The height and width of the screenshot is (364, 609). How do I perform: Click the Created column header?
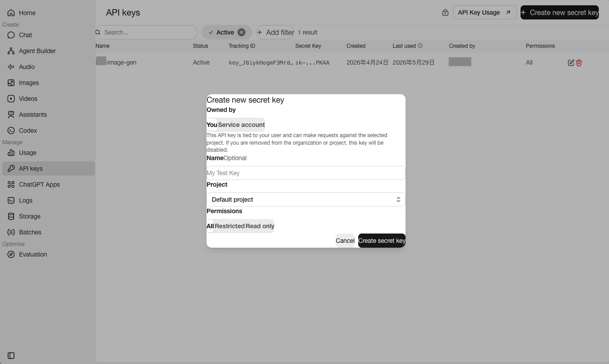(356, 46)
